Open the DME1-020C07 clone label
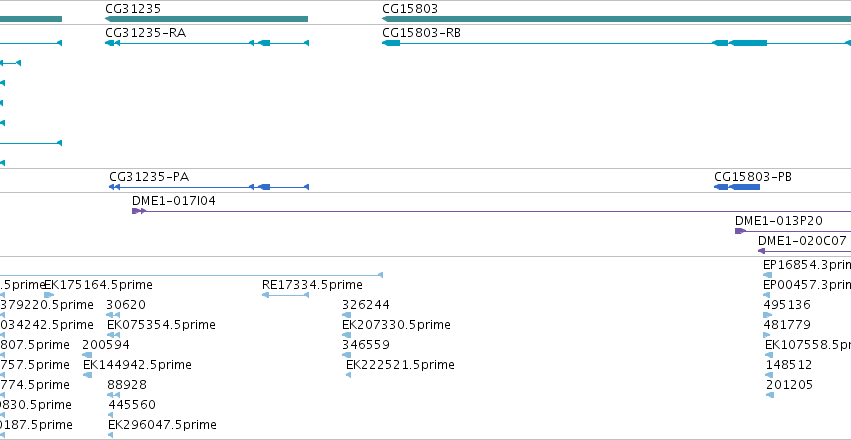This screenshot has width=851, height=440. 802,241
